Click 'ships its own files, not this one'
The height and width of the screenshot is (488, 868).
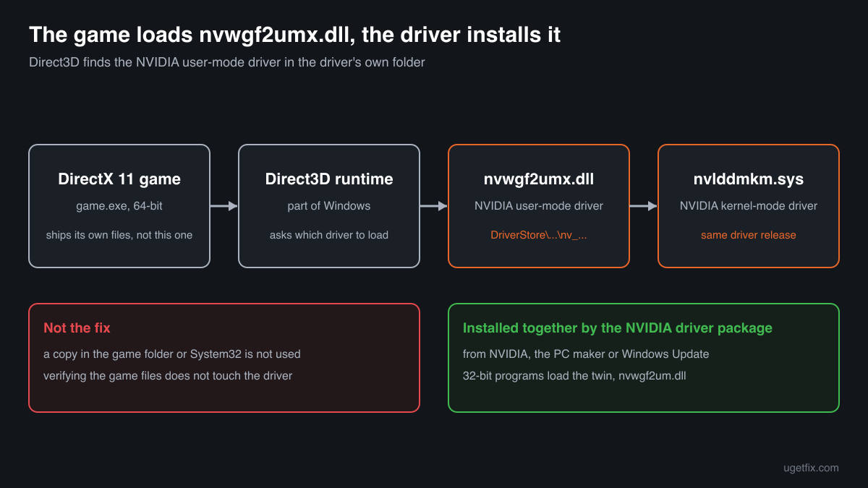click(119, 235)
